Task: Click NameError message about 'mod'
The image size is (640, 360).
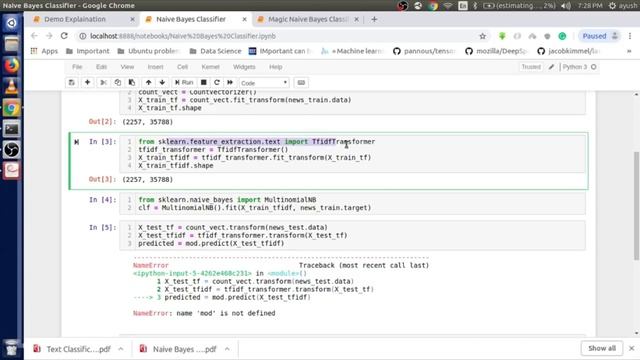Action: tap(204, 313)
